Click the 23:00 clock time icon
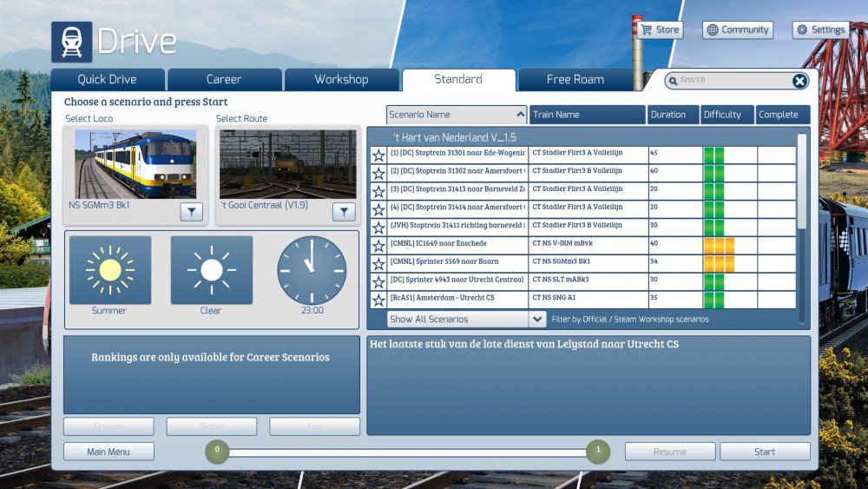The image size is (868, 489). (x=312, y=270)
